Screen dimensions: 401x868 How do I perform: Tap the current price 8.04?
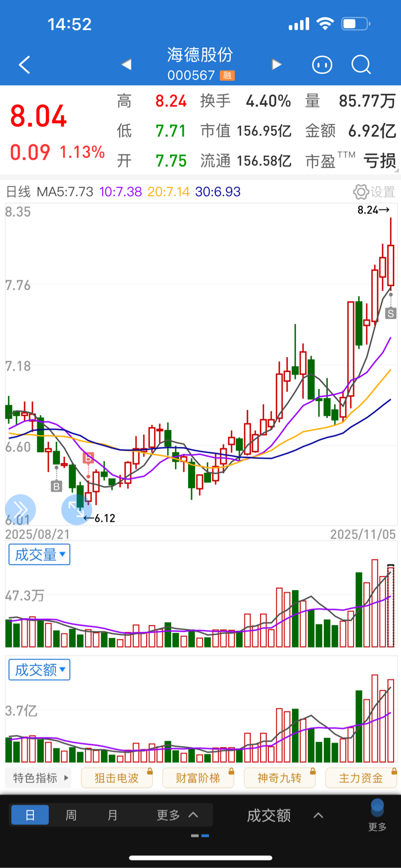tap(39, 116)
